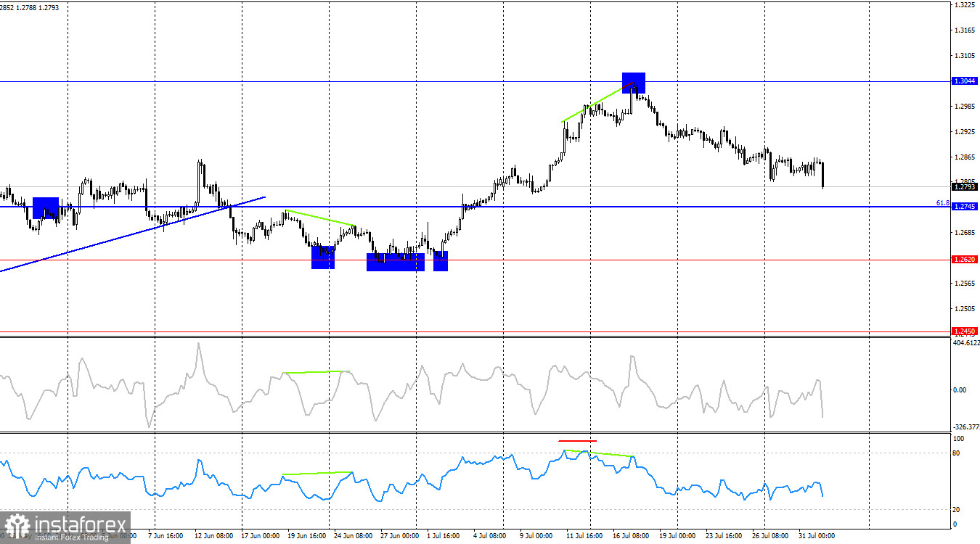Click the 7 Jun 16:00 time label

[x=166, y=536]
